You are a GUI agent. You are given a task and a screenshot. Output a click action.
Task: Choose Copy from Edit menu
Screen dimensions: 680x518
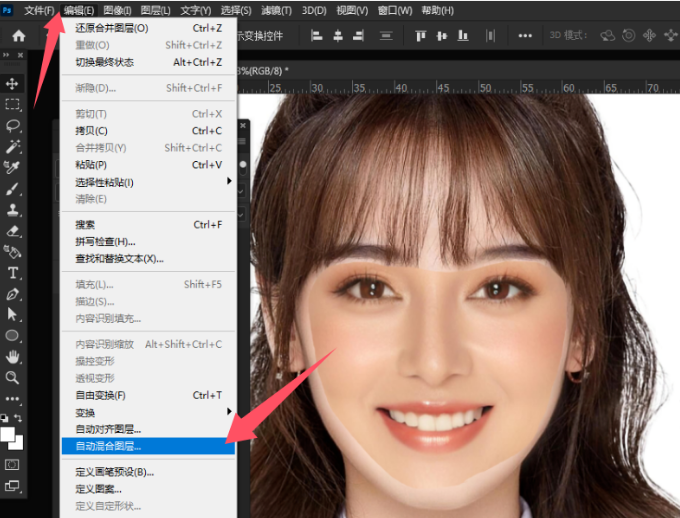[x=148, y=131]
